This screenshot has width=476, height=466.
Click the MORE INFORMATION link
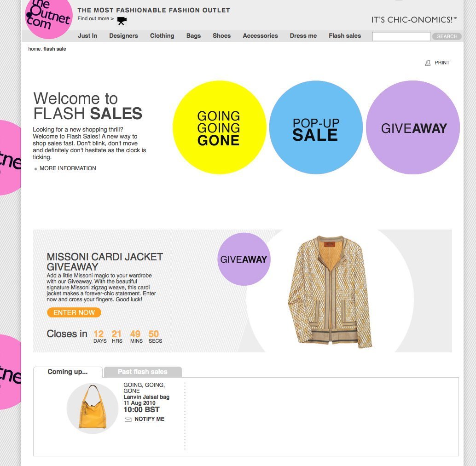(67, 168)
